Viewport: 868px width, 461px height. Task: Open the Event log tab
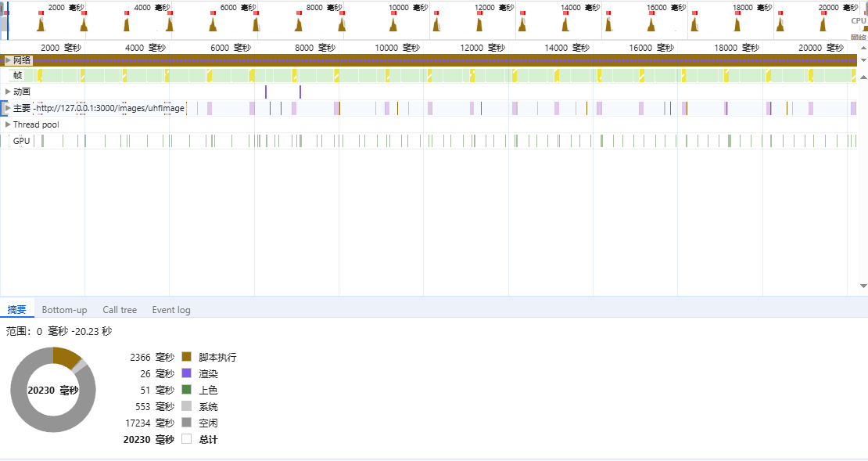pos(171,310)
